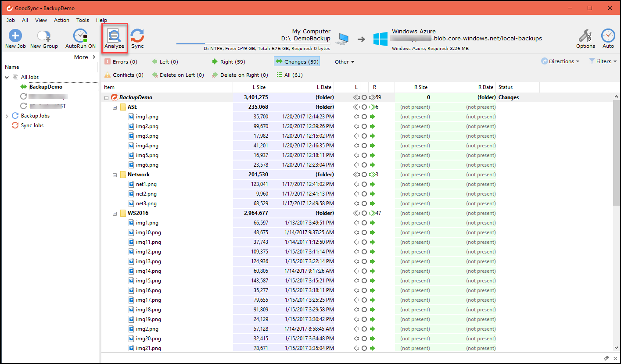621x364 pixels.
Task: Click the vertical scrollbar thumb
Action: point(617,153)
